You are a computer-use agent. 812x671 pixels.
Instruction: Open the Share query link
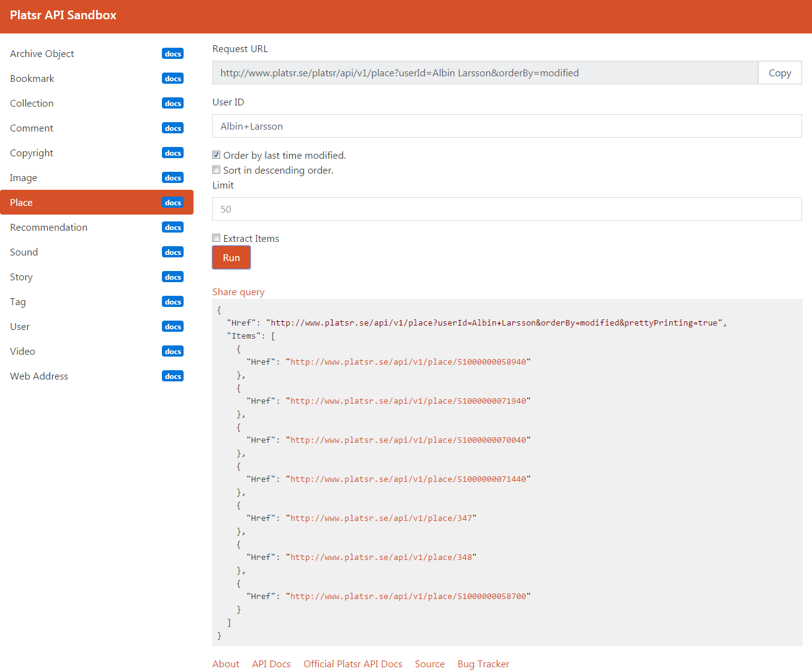click(238, 292)
